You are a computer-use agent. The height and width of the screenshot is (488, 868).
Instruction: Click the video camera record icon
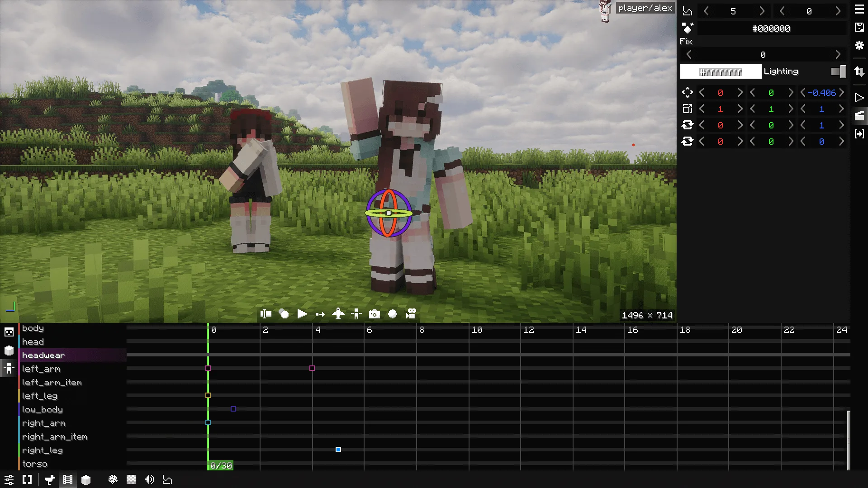pyautogui.click(x=411, y=314)
